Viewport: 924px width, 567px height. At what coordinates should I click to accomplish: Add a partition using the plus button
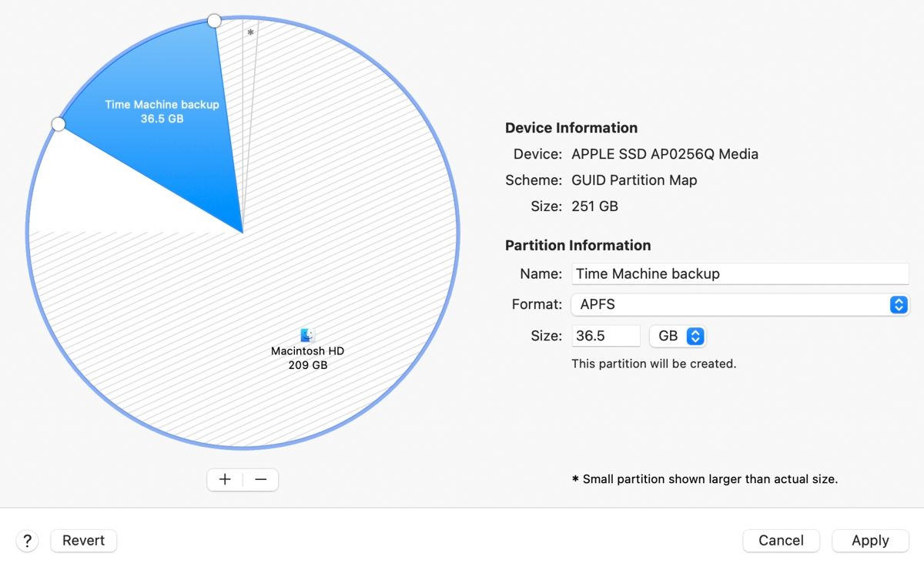[x=224, y=479]
